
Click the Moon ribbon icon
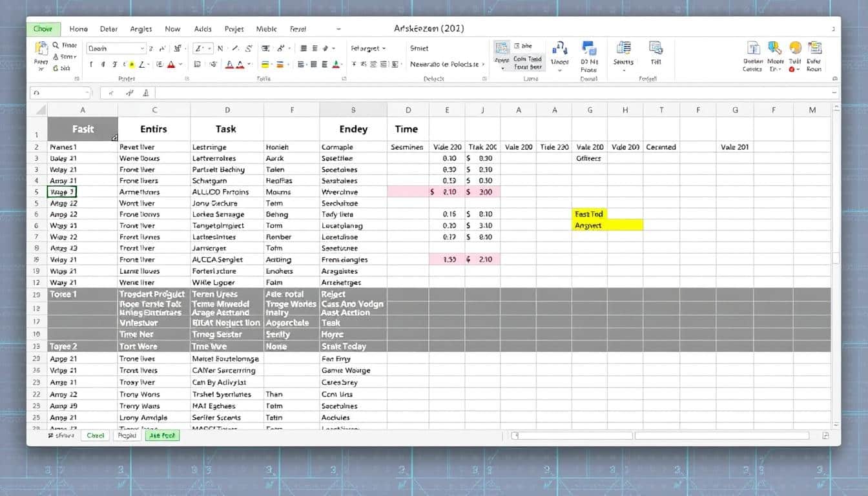pos(775,48)
